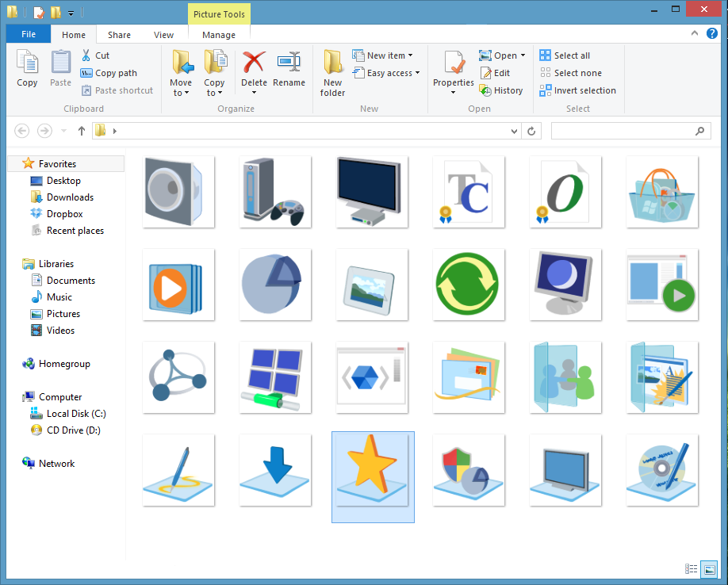Switch to thumbnail view in the status bar

(710, 569)
